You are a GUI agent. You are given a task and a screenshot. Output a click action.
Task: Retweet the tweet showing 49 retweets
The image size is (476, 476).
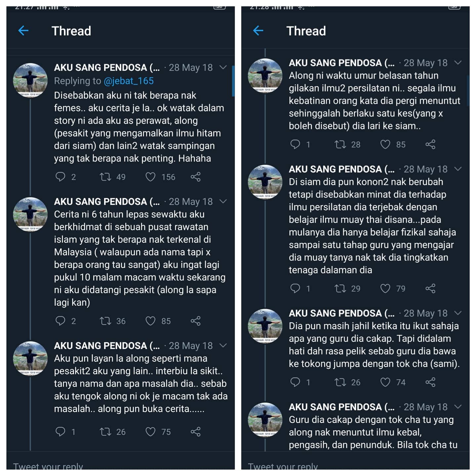105,177
